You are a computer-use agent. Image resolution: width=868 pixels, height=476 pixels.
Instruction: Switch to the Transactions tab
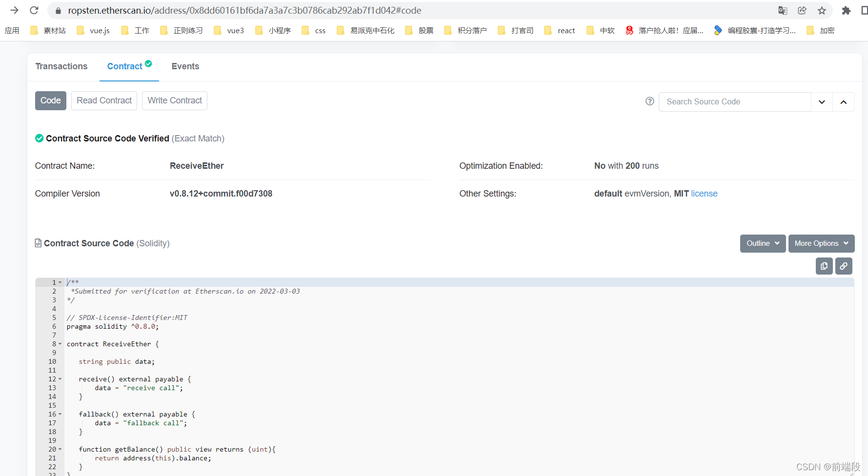point(61,66)
